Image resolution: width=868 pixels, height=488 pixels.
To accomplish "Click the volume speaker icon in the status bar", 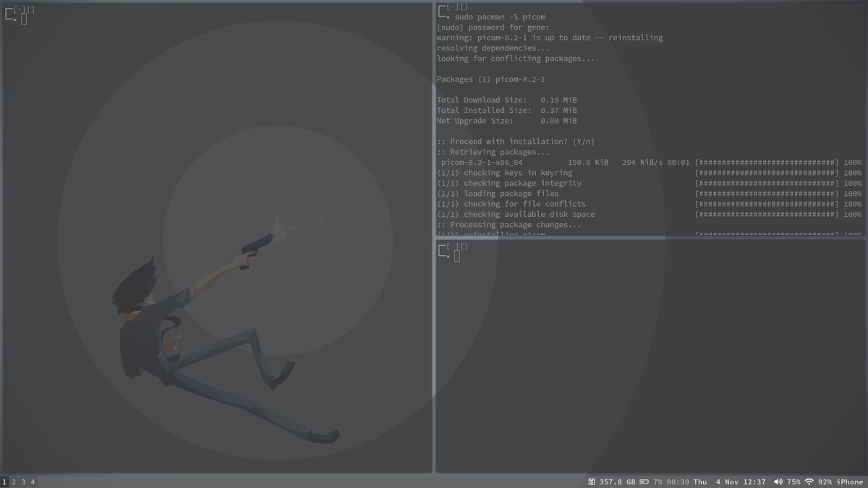I will click(x=778, y=481).
